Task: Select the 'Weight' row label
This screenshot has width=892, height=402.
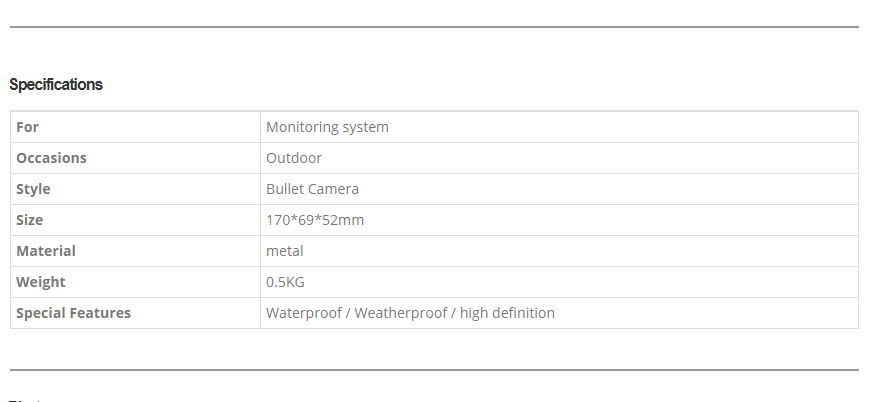Action: tap(41, 282)
